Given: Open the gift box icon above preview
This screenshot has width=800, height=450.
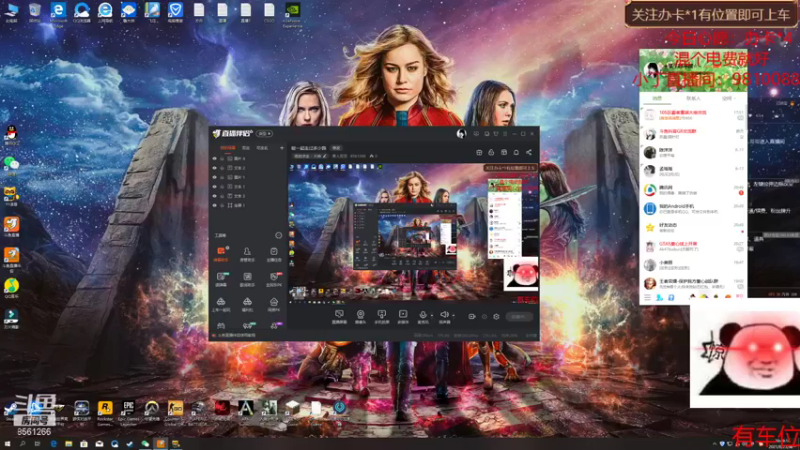Looking at the screenshot, I should [504, 153].
